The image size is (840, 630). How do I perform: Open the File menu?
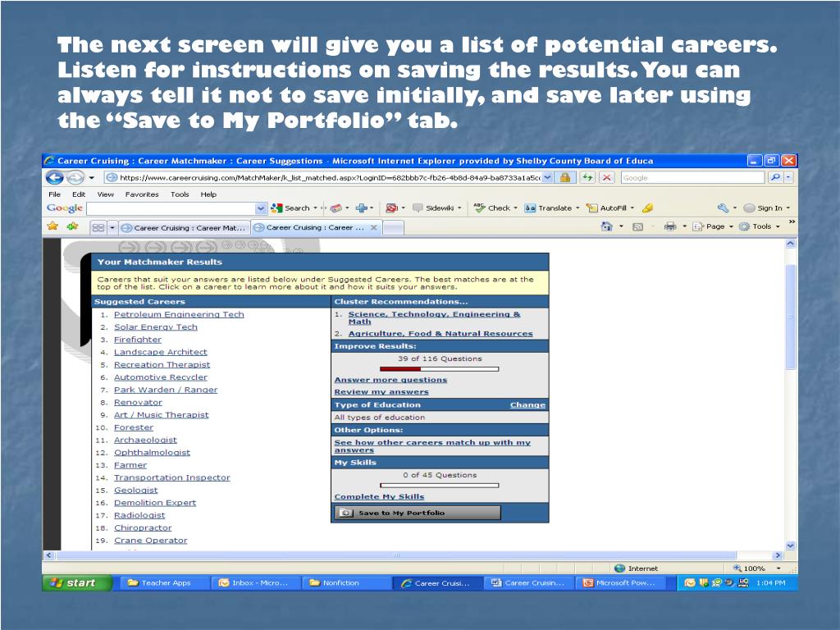(x=55, y=194)
